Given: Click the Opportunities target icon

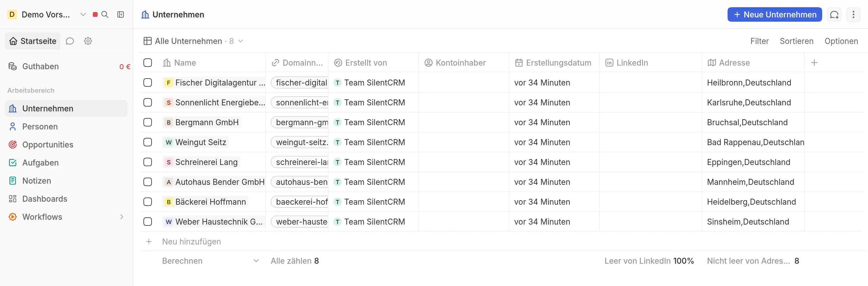Looking at the screenshot, I should 12,145.
